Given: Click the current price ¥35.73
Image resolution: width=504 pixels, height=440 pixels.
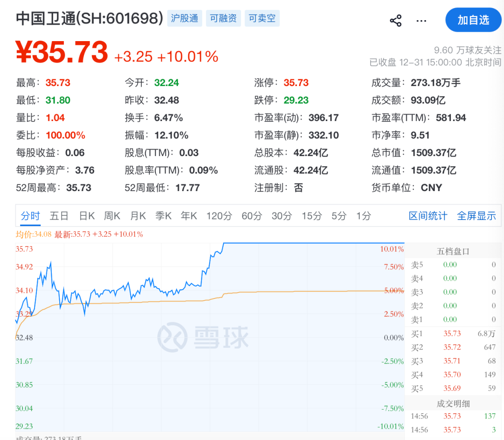Looking at the screenshot, I should (x=62, y=52).
